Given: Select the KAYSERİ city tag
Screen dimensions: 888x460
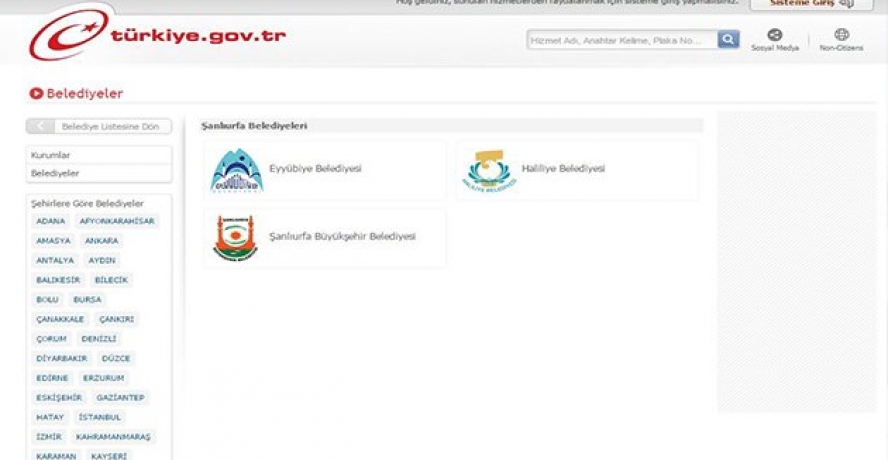Looking at the screenshot, I should point(109,456).
